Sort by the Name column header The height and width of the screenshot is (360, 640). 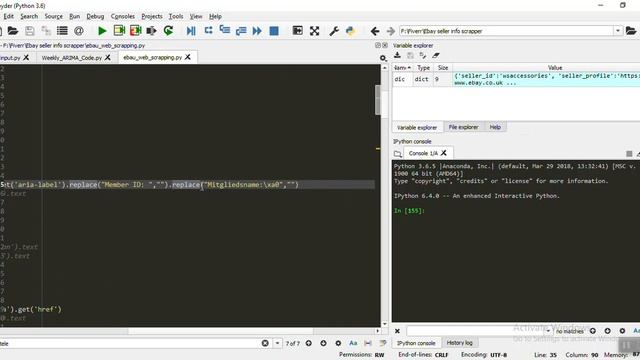point(402,68)
